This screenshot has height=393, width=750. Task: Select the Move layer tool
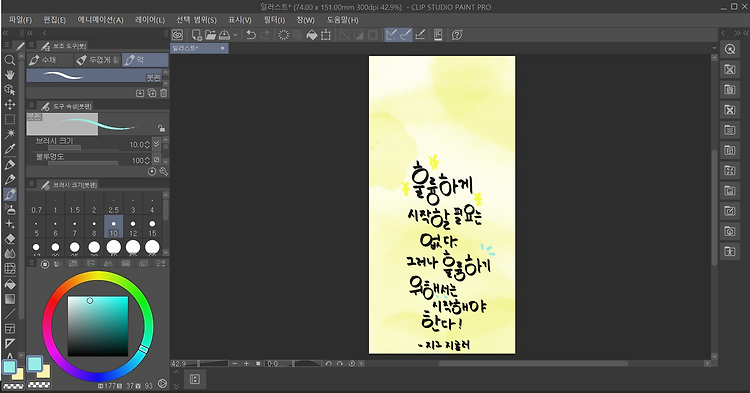[10, 105]
